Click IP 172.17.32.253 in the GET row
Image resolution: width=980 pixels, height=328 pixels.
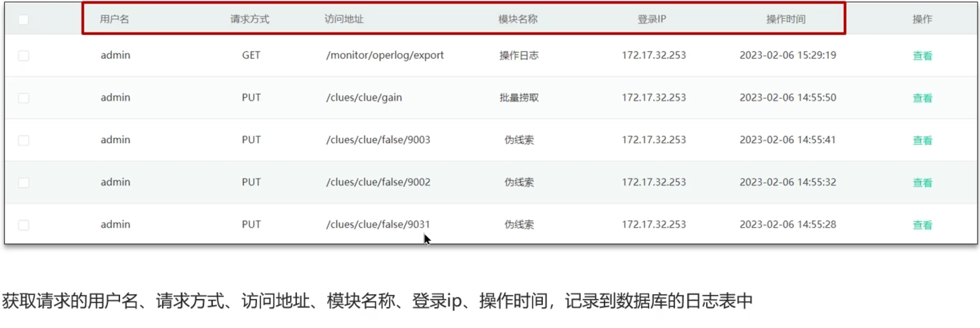click(x=654, y=55)
